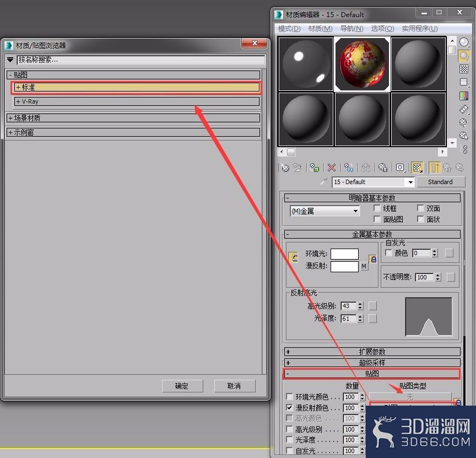This screenshot has height=458, width=476.
Task: Assign material to selection icon
Action: click(x=315, y=168)
